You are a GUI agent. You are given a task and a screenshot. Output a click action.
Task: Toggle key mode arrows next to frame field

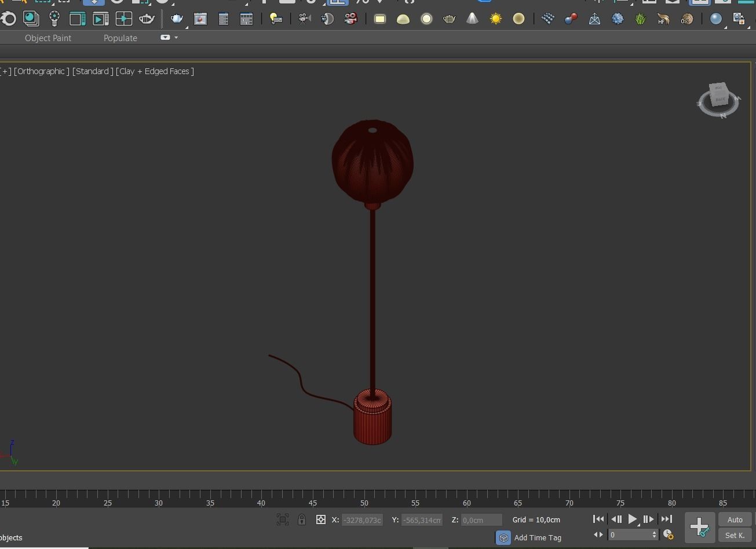tap(598, 535)
